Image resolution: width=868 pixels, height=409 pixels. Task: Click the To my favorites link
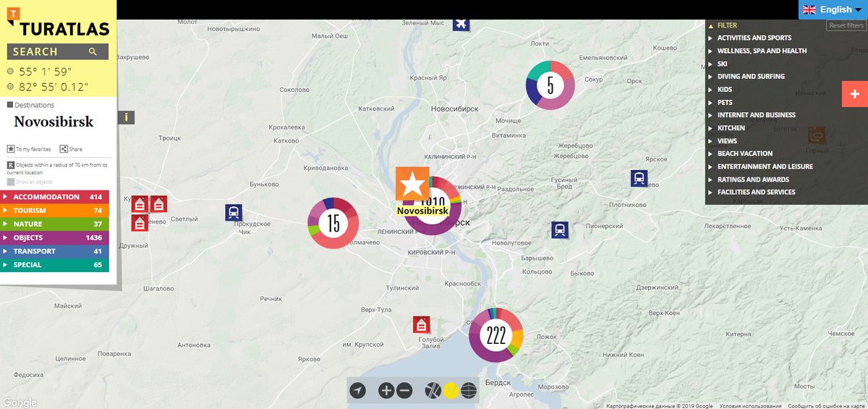(x=33, y=149)
